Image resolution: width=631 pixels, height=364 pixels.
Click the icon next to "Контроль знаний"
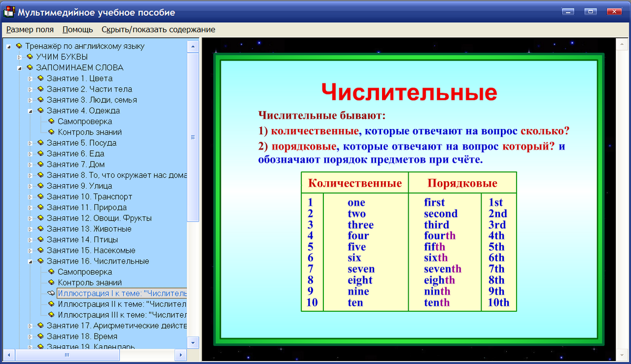(x=51, y=132)
